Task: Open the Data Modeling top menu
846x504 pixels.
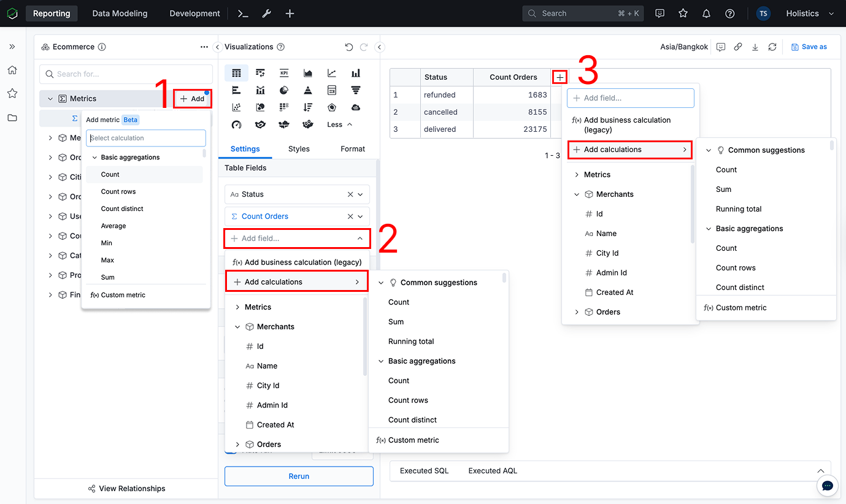Action: 120,13
